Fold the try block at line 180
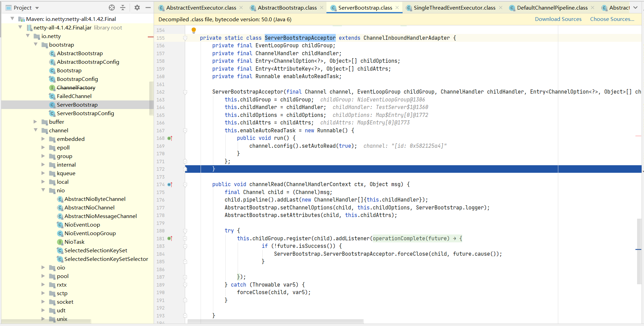This screenshot has height=326, width=644. [185, 231]
